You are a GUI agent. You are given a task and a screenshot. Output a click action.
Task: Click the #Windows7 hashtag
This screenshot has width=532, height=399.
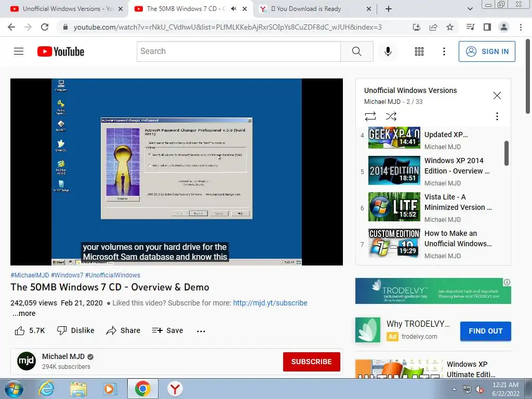click(67, 275)
